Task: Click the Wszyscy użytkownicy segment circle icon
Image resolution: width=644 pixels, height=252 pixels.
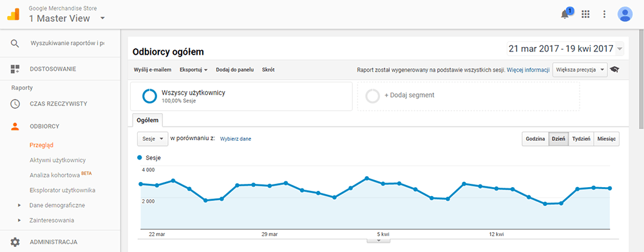Action: tap(149, 96)
